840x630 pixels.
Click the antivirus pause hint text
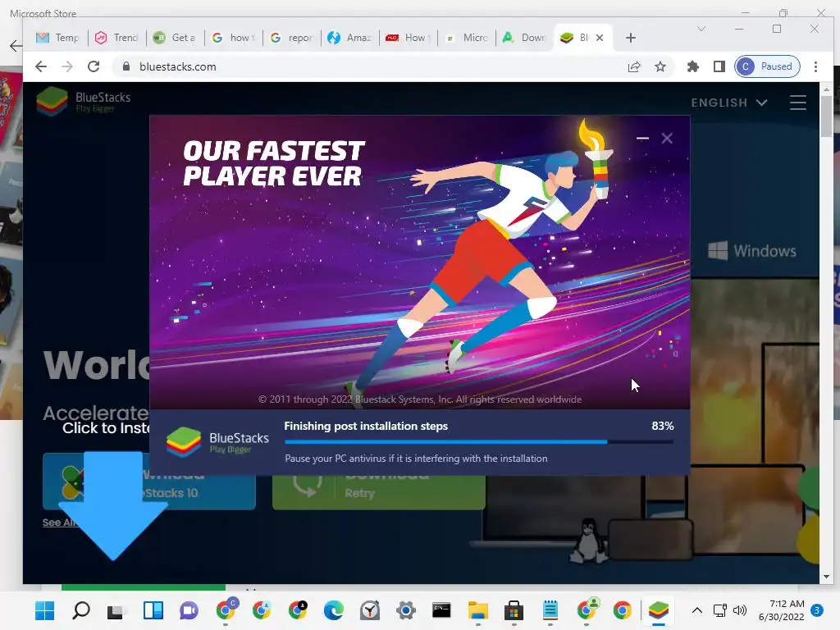(416, 459)
